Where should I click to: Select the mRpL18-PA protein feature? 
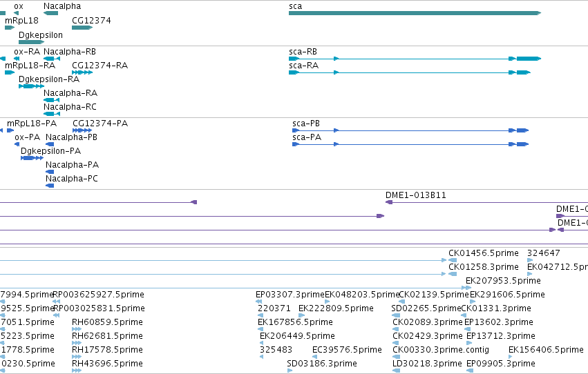point(10,130)
